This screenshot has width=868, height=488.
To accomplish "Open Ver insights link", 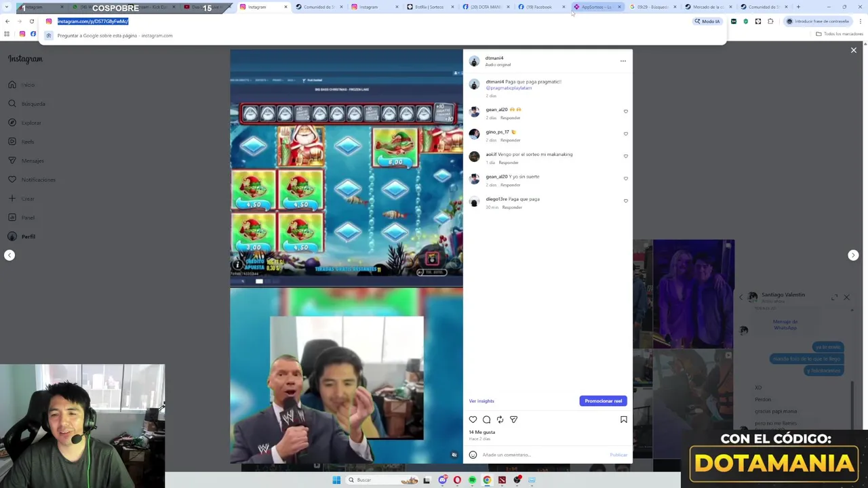I will (481, 401).
